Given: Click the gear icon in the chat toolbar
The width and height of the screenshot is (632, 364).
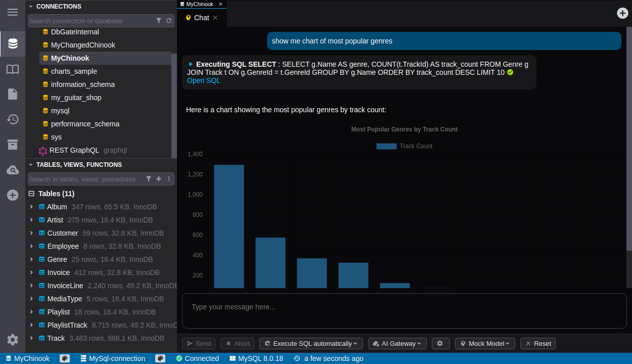Looking at the screenshot, I should click(x=440, y=343).
